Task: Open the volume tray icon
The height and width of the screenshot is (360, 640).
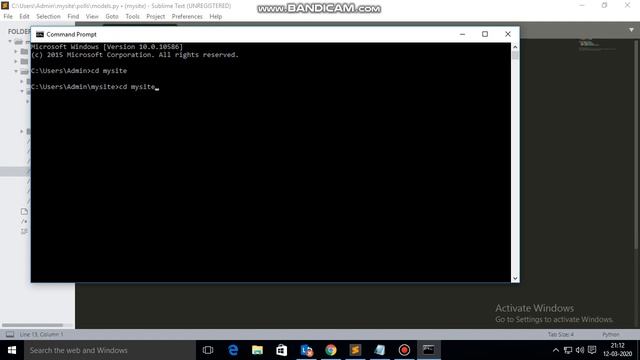Action: pos(580,350)
